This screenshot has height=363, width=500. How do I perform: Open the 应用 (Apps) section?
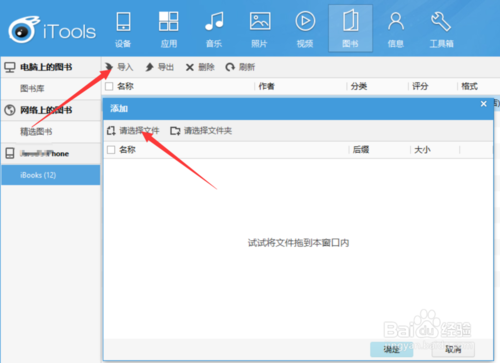click(169, 29)
